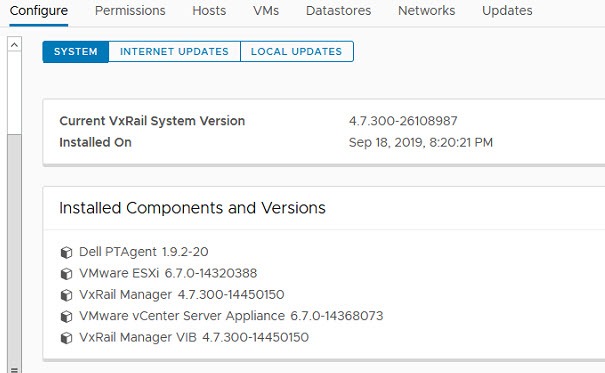The height and width of the screenshot is (373, 605).
Task: Click the VxRail Manager VIB package icon
Action: (x=66, y=338)
